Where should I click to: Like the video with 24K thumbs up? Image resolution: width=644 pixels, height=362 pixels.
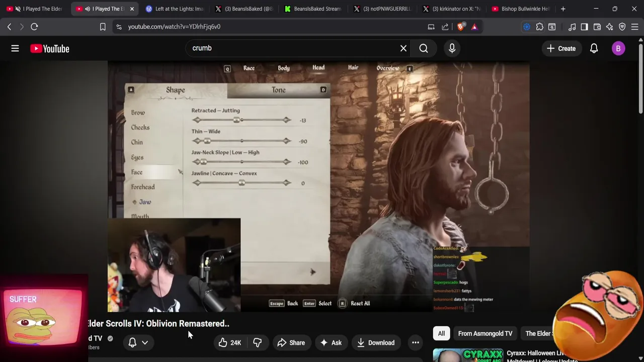[x=230, y=343]
